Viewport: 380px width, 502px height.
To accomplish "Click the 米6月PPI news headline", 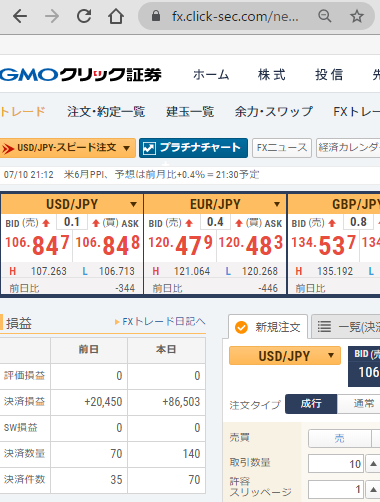I will (x=162, y=174).
